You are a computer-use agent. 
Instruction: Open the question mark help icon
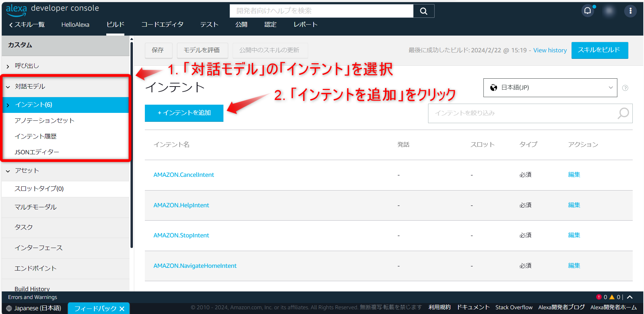click(625, 88)
